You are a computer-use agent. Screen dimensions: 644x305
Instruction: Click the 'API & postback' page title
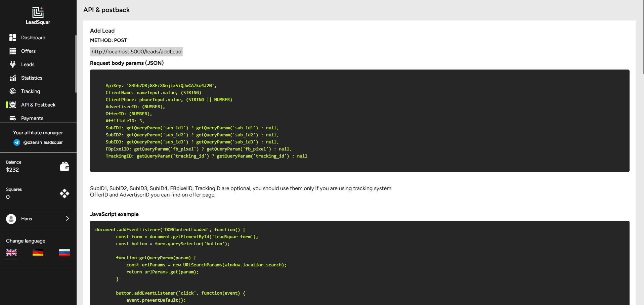(106, 10)
